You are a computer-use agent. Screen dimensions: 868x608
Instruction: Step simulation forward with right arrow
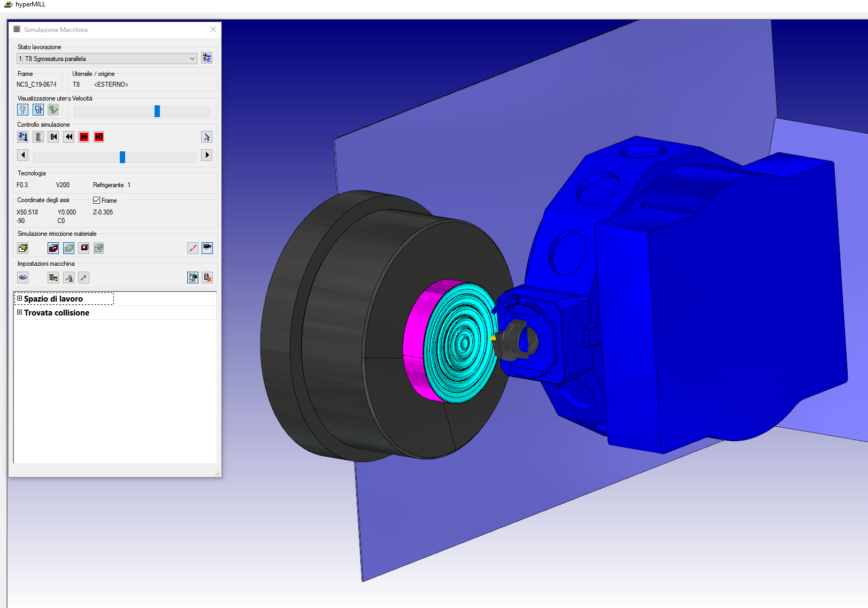[207, 155]
